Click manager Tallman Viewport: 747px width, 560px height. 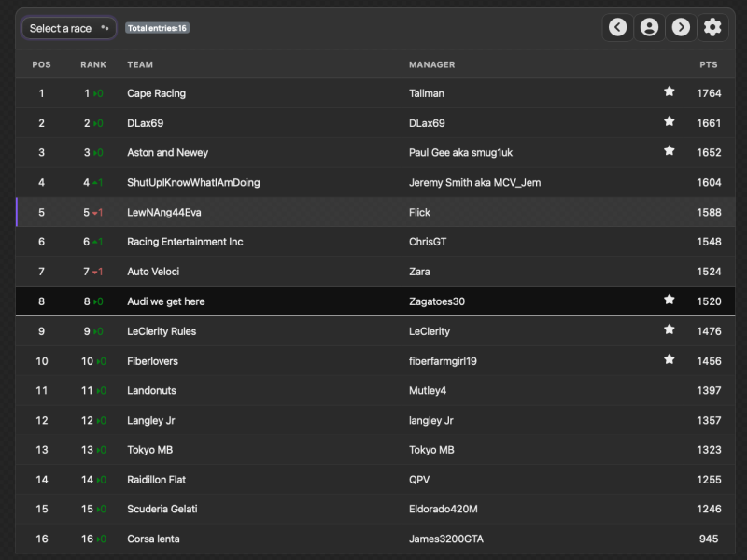click(427, 93)
